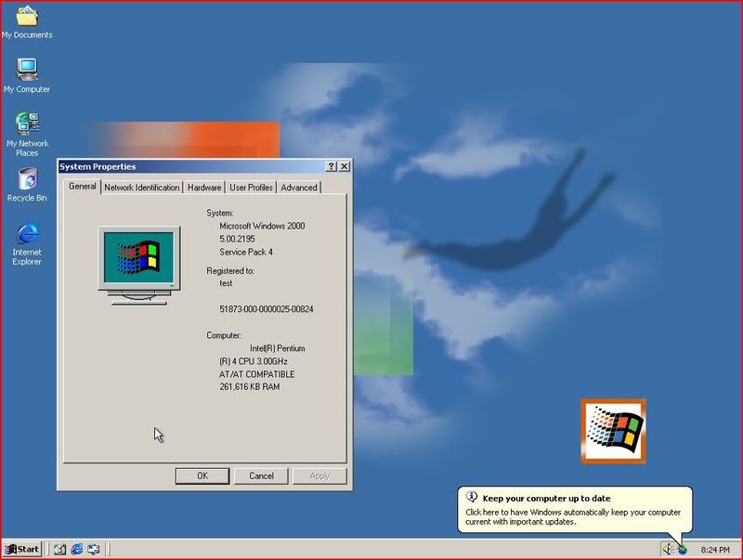Switch to Network Identification tab
The height and width of the screenshot is (560, 743).
(x=141, y=188)
